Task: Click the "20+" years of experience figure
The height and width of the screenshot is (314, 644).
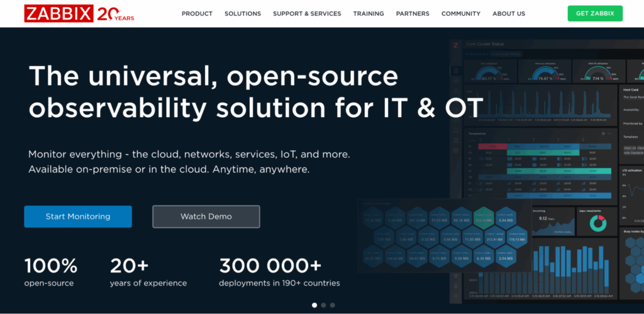Action: (129, 266)
